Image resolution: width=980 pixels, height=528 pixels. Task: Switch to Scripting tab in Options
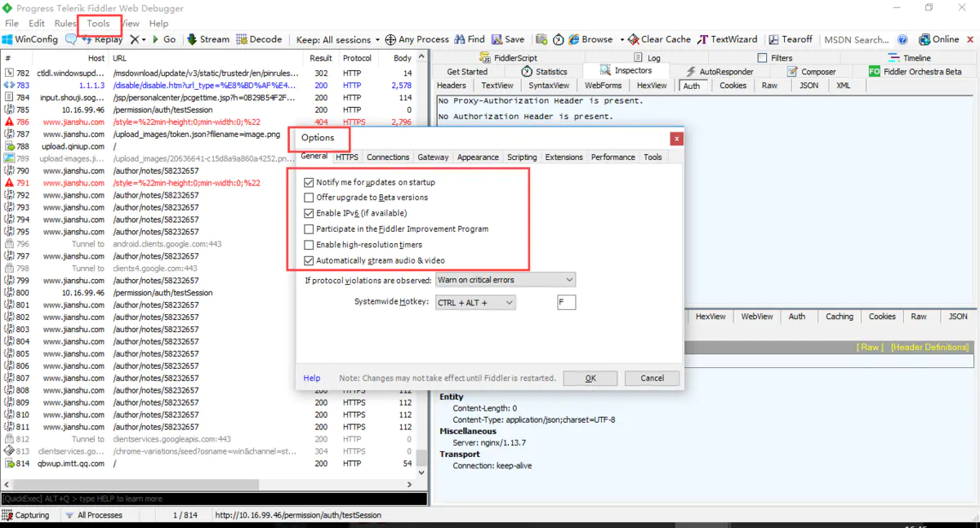coord(522,157)
